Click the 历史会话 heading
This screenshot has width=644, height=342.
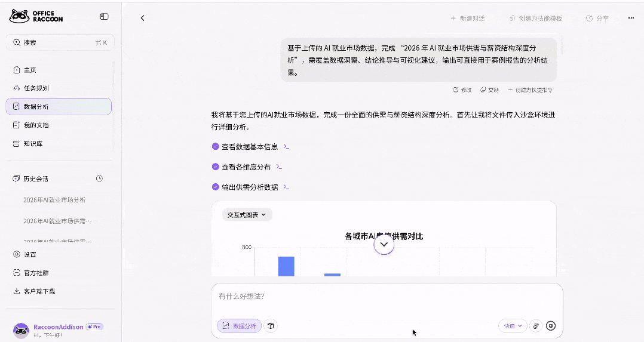36,178
